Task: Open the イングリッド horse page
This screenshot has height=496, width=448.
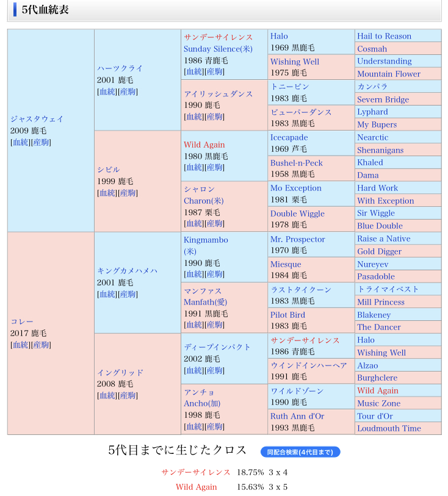Action: [120, 372]
